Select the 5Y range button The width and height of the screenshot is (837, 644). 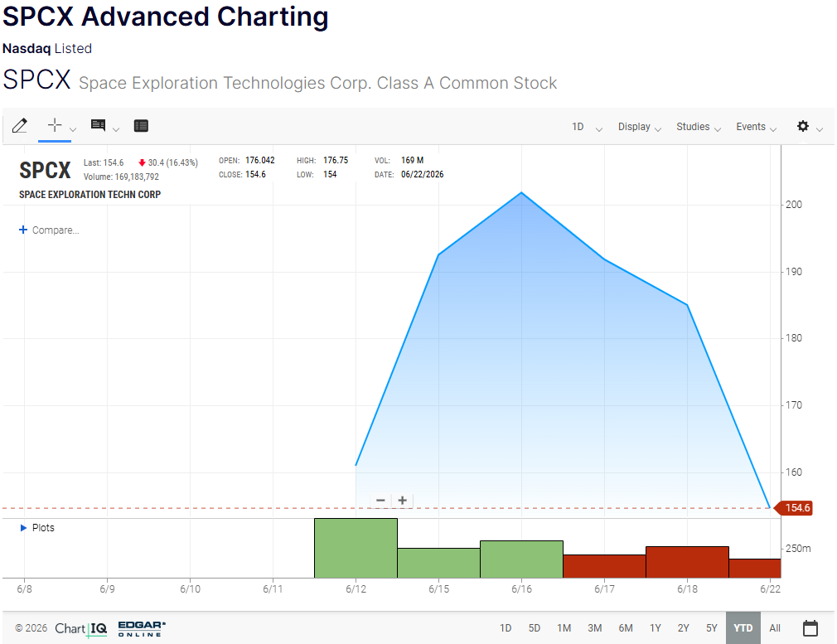(712, 628)
